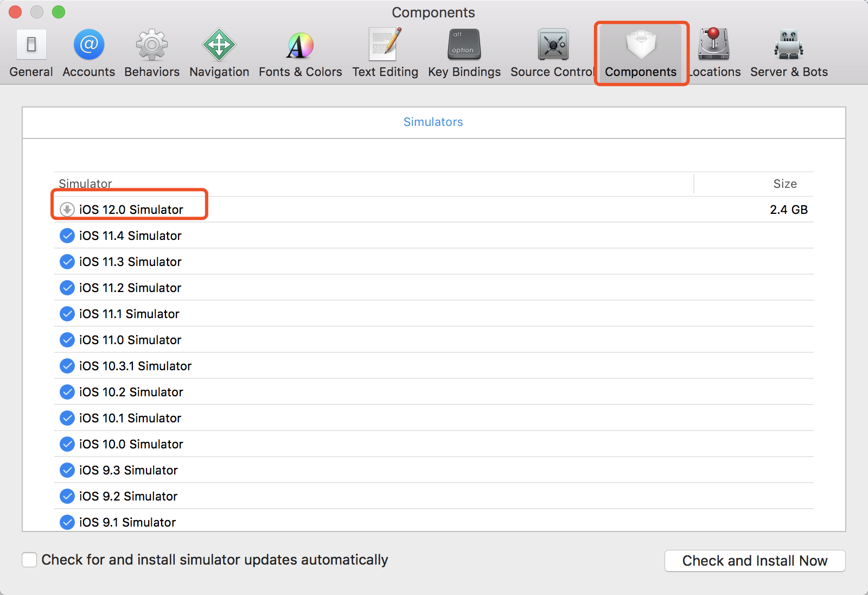Click the iOS 10.1 Simulator installed checkmark
Viewport: 868px width, 595px height.
coord(67,418)
